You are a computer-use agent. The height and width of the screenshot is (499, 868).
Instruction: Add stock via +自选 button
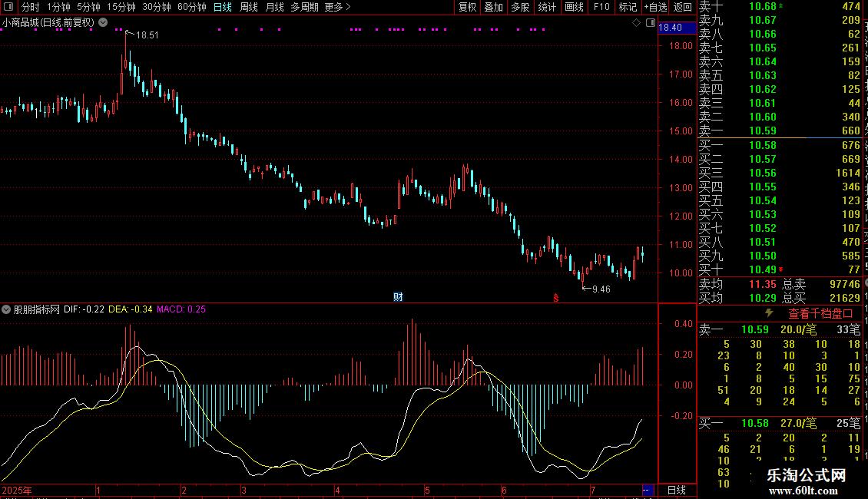pos(655,7)
